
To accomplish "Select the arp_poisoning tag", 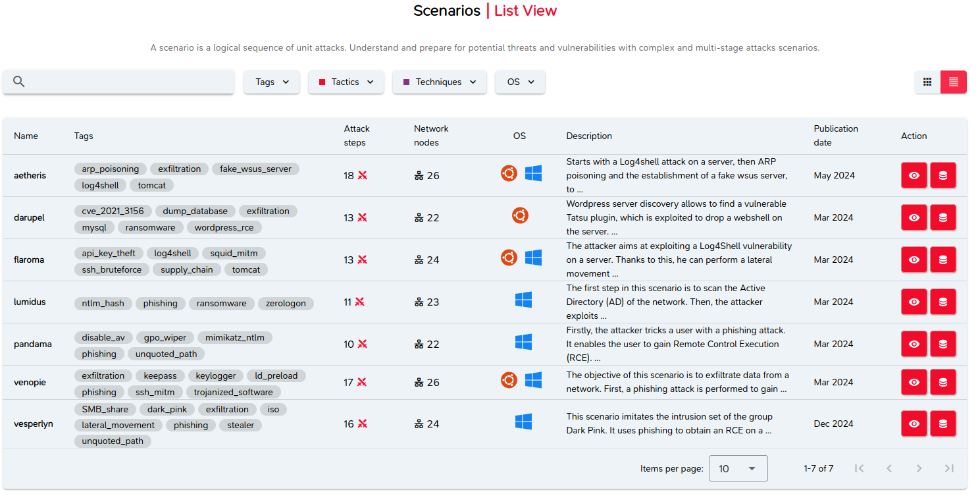I will coord(111,169).
